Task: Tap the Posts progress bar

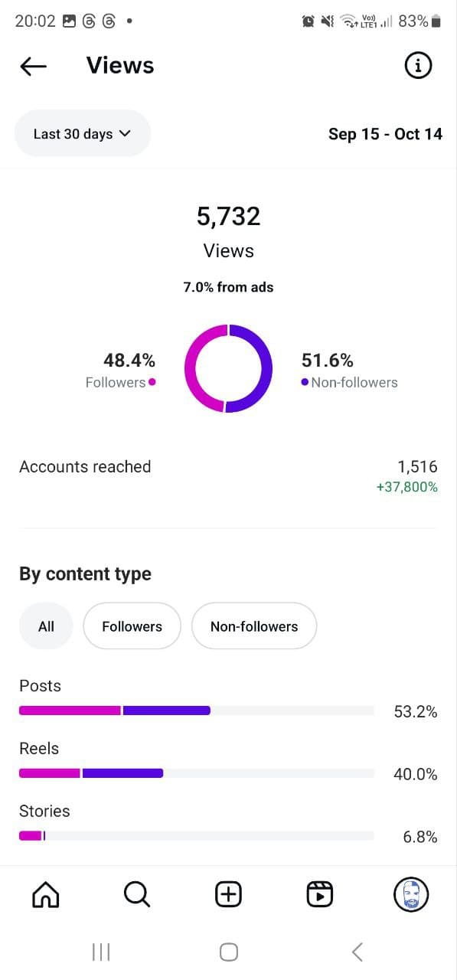Action: (x=197, y=710)
